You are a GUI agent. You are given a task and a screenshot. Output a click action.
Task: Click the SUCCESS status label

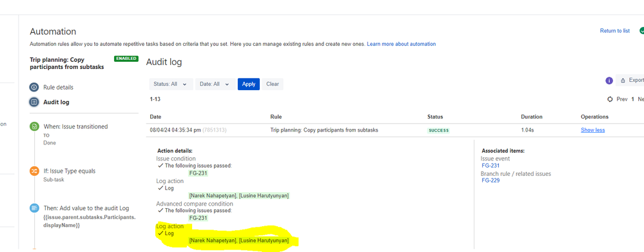pyautogui.click(x=438, y=131)
